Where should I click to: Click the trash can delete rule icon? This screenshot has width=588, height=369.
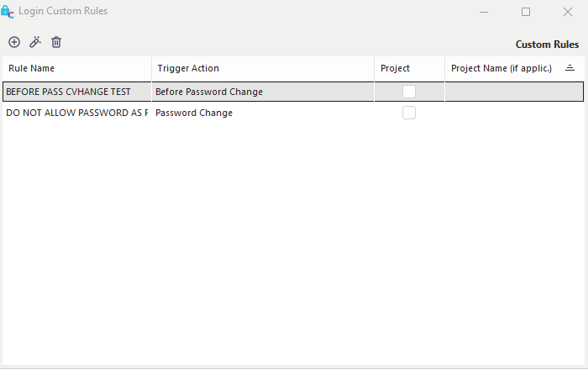56,42
